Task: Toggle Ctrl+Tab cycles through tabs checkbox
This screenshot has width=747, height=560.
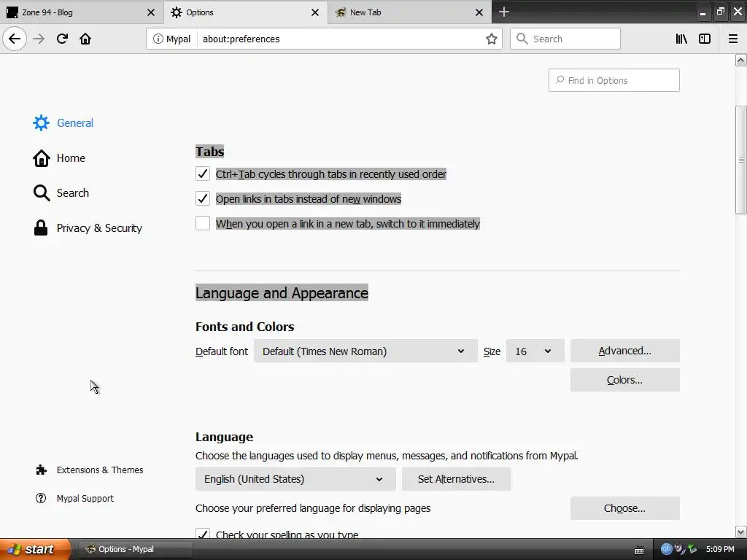Action: [x=203, y=174]
